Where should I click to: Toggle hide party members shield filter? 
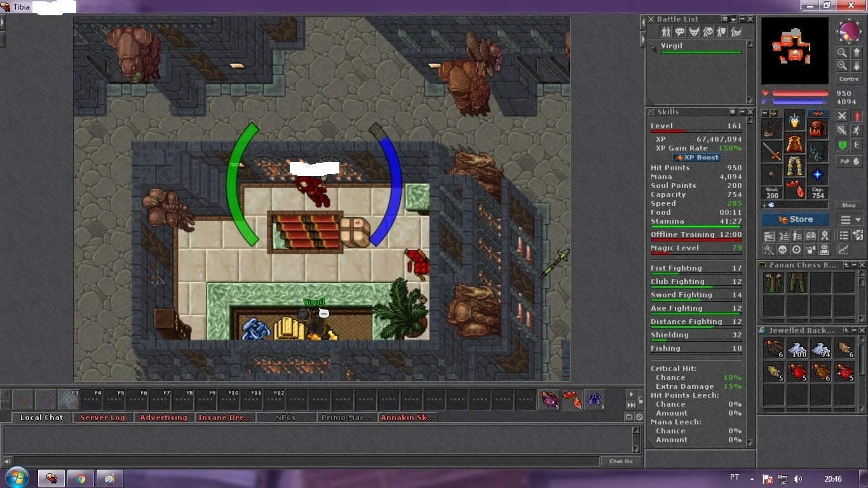tap(722, 32)
